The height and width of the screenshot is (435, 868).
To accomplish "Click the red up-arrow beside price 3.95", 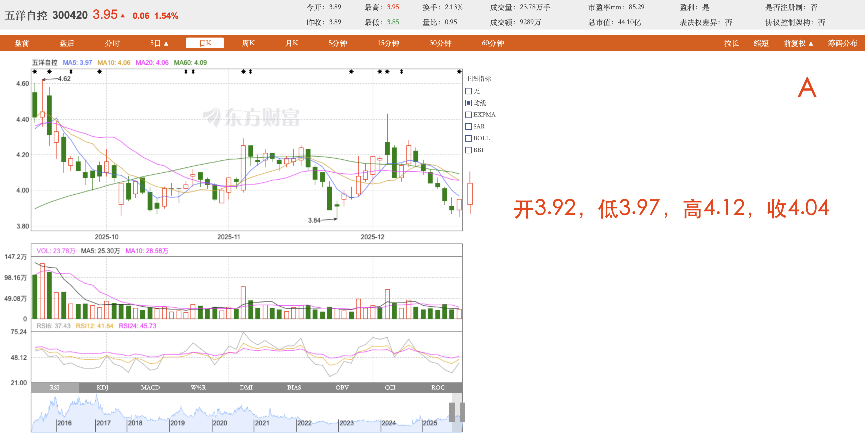I will click(x=123, y=16).
